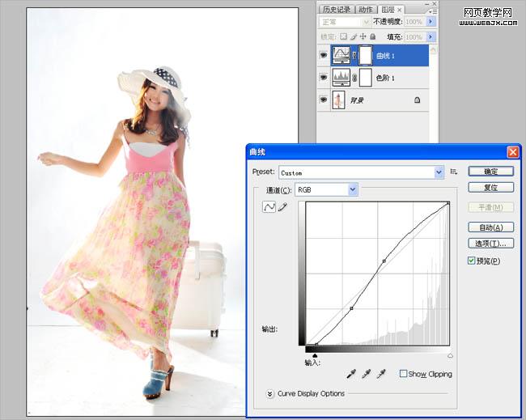Pick the white point eyedropper
The width and height of the screenshot is (526, 420).
point(381,374)
